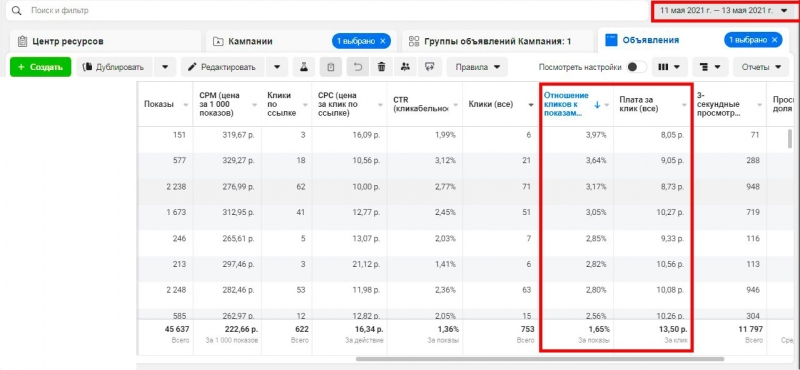Click the Отношение кликов к показам header
Viewport: 800px width, 370px height.
(x=566, y=104)
